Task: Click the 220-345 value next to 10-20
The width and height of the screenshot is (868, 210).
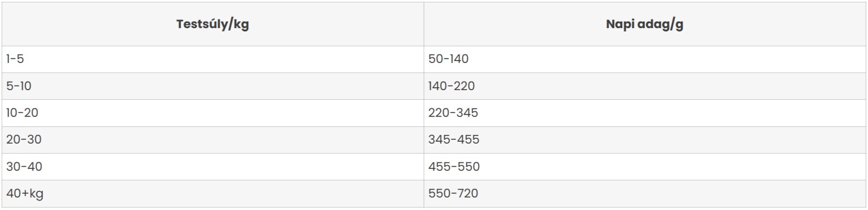Action: click(x=453, y=113)
